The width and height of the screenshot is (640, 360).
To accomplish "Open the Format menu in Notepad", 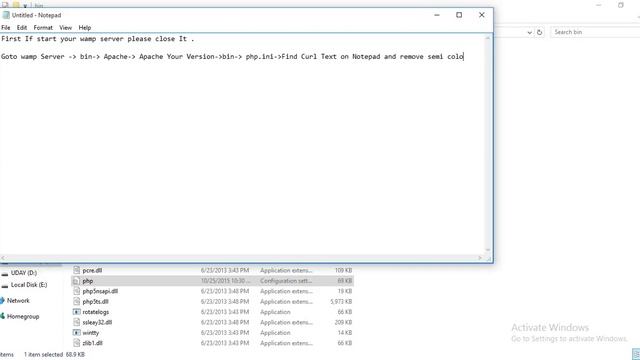I will [43, 28].
